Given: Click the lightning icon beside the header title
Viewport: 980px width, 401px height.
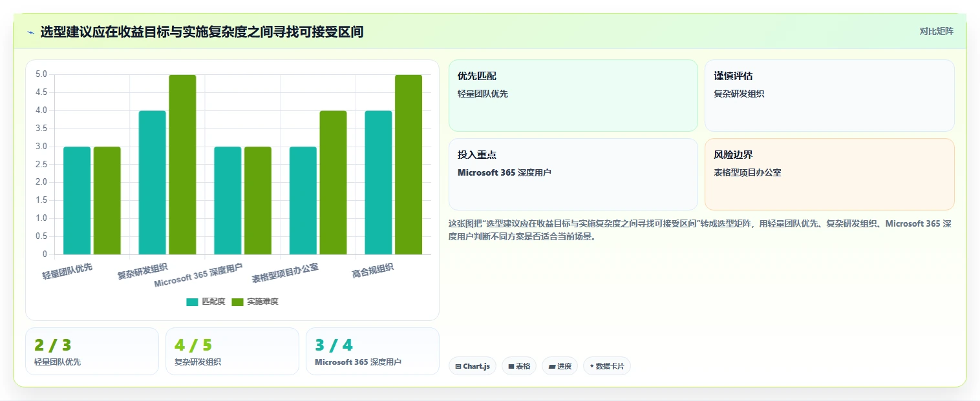Looking at the screenshot, I should 31,32.
